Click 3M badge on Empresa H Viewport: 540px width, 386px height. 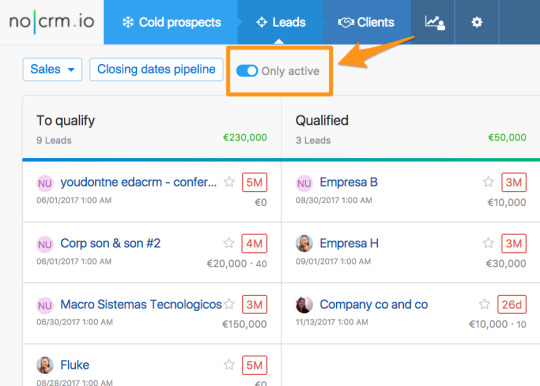click(513, 243)
